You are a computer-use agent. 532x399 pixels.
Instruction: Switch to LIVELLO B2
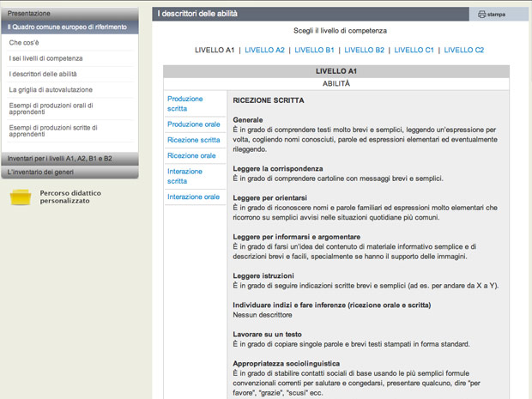click(364, 50)
